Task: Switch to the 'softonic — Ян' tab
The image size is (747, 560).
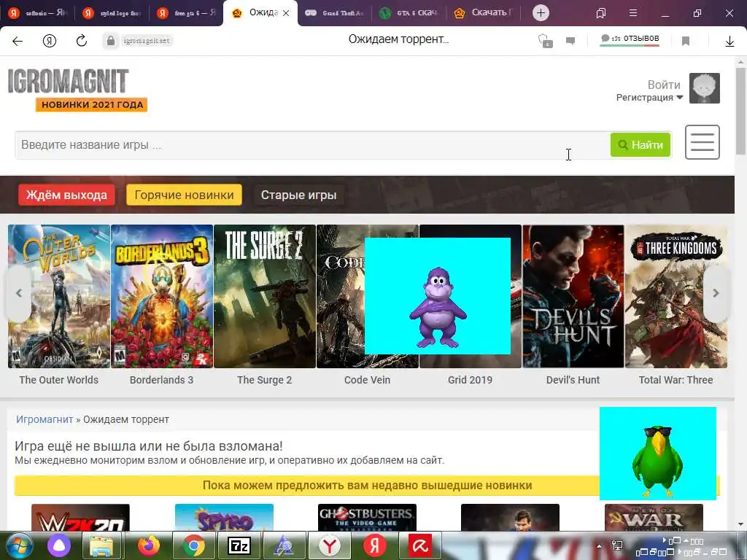Action: pyautogui.click(x=37, y=13)
